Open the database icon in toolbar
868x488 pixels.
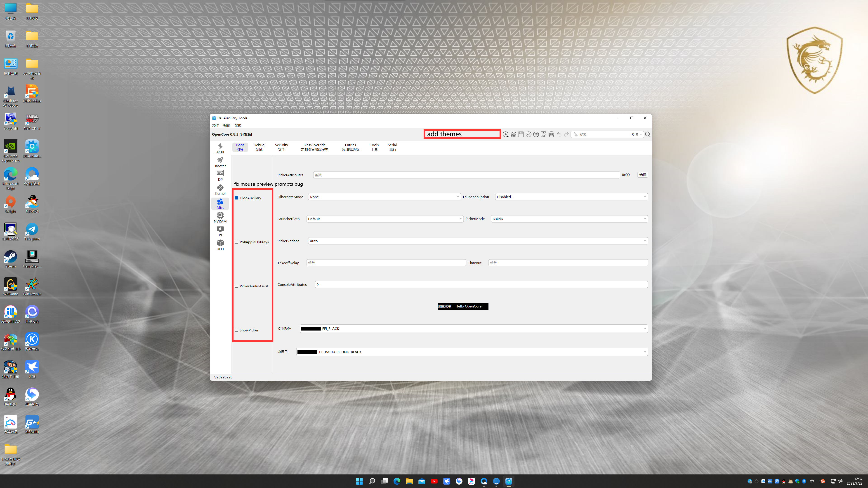[x=551, y=134]
